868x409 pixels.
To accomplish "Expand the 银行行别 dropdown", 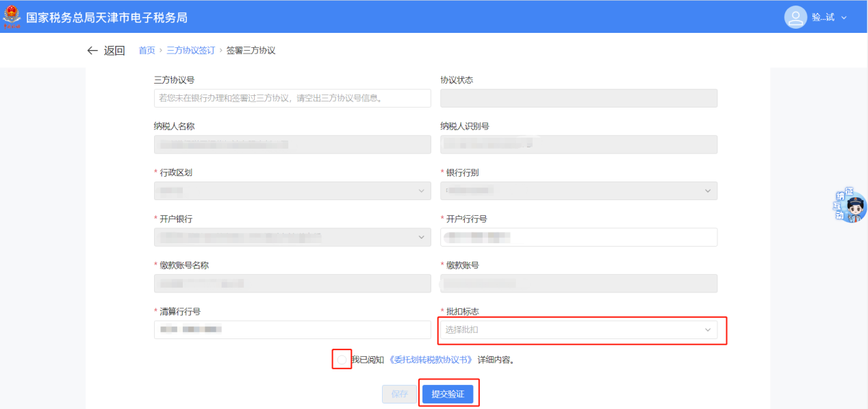I will pos(578,191).
